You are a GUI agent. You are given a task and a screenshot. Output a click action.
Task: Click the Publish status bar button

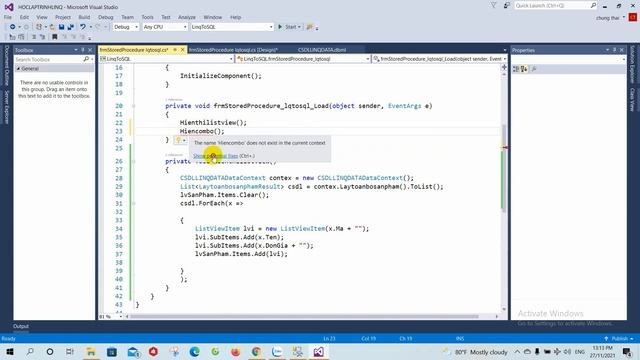(x=619, y=339)
